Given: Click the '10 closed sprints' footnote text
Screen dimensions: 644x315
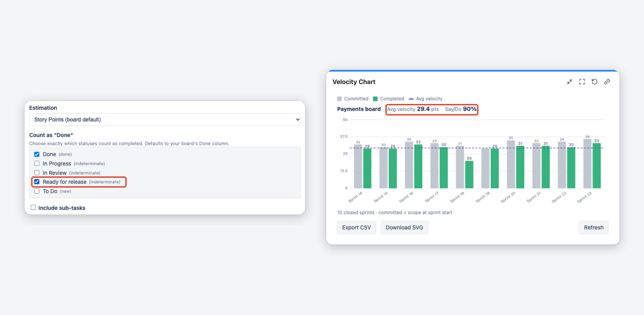Looking at the screenshot, I should (x=394, y=212).
